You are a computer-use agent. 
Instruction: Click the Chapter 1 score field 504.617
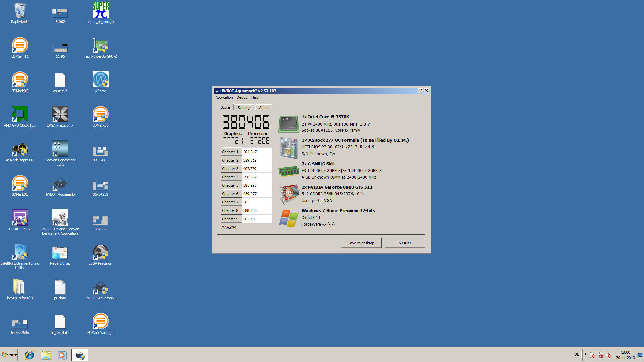[257, 152]
